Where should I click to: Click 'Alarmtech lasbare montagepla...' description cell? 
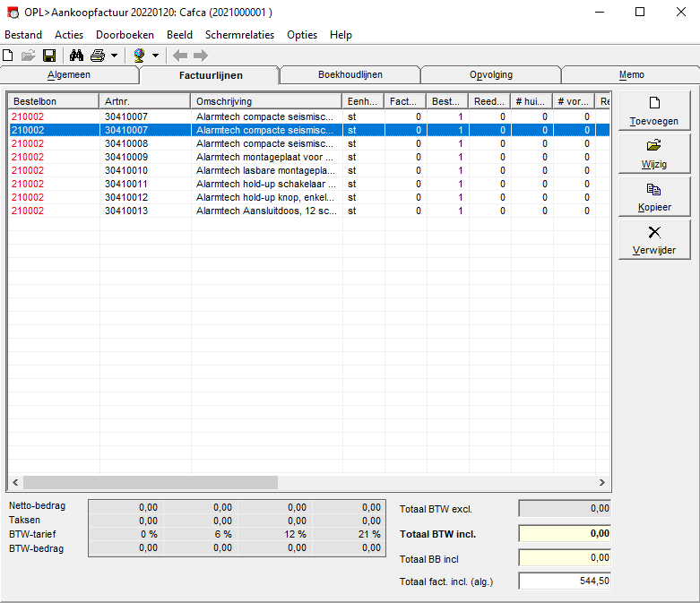pyautogui.click(x=265, y=170)
